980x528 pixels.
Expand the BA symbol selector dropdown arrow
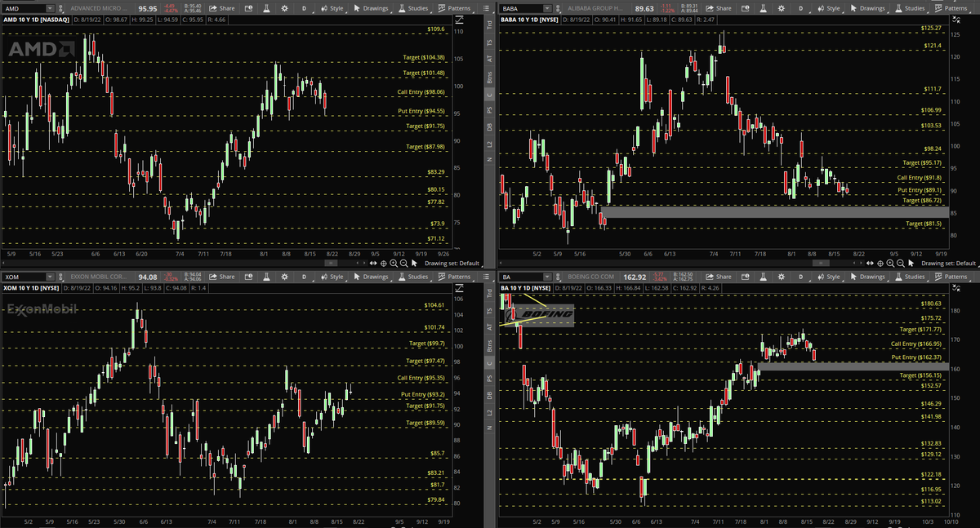point(546,277)
